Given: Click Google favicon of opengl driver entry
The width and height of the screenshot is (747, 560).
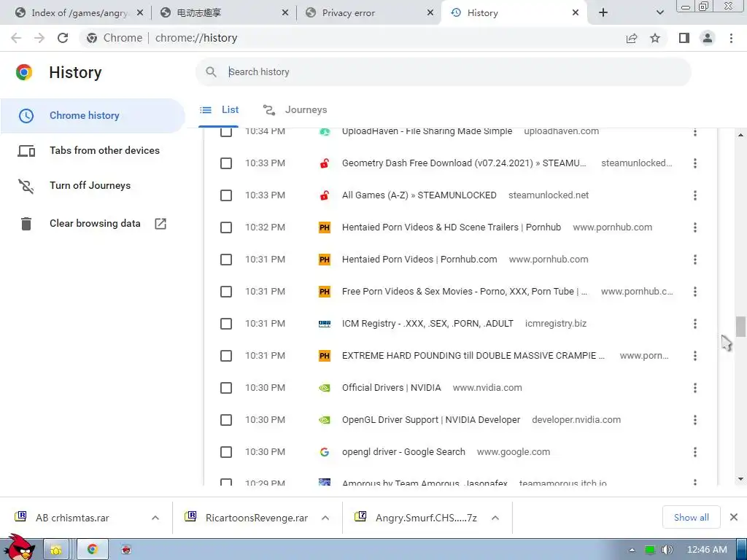Looking at the screenshot, I should pos(325,452).
